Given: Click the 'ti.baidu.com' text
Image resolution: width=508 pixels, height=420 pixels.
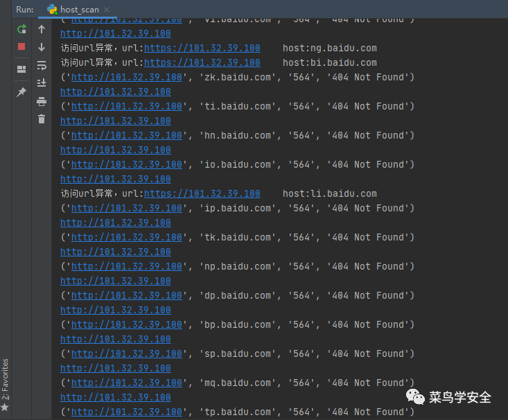Looking at the screenshot, I should 238,107.
